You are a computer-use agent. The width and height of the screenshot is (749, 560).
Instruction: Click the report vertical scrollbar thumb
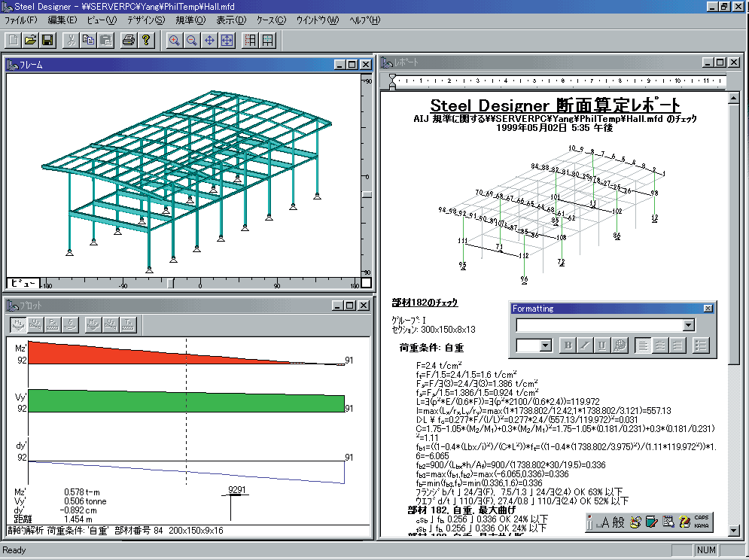(x=734, y=236)
